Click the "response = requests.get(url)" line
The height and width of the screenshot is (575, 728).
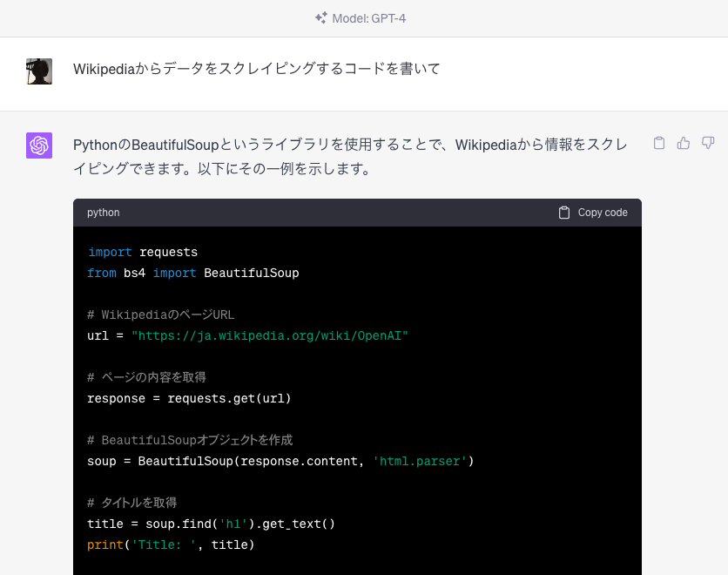(189, 398)
